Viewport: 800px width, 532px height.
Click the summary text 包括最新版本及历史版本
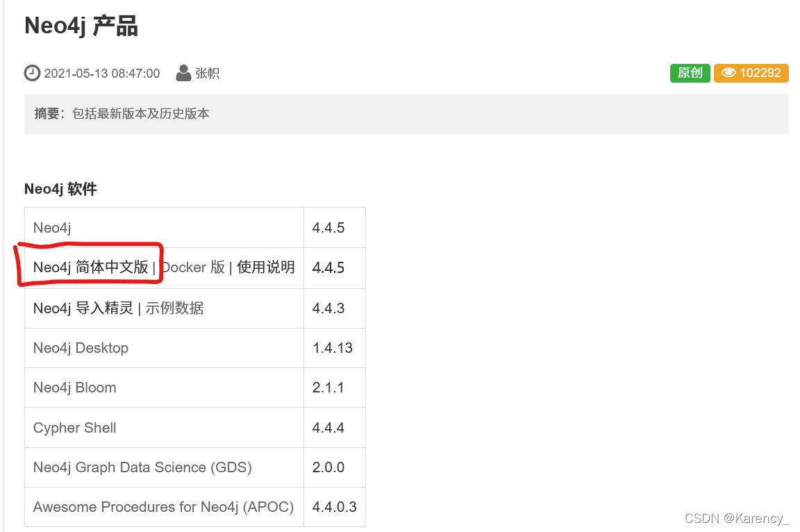click(141, 113)
